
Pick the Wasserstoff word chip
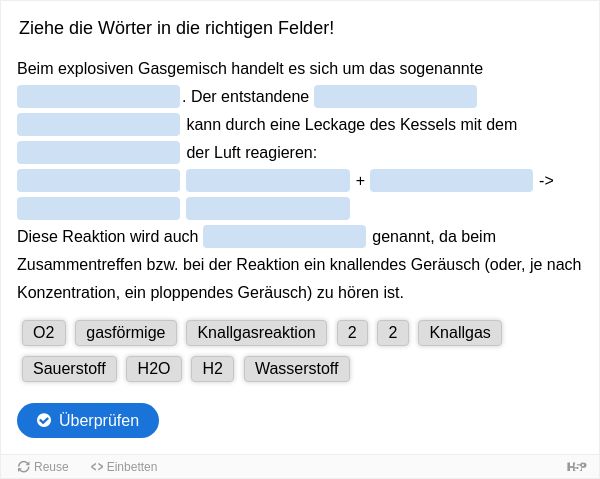tap(297, 368)
